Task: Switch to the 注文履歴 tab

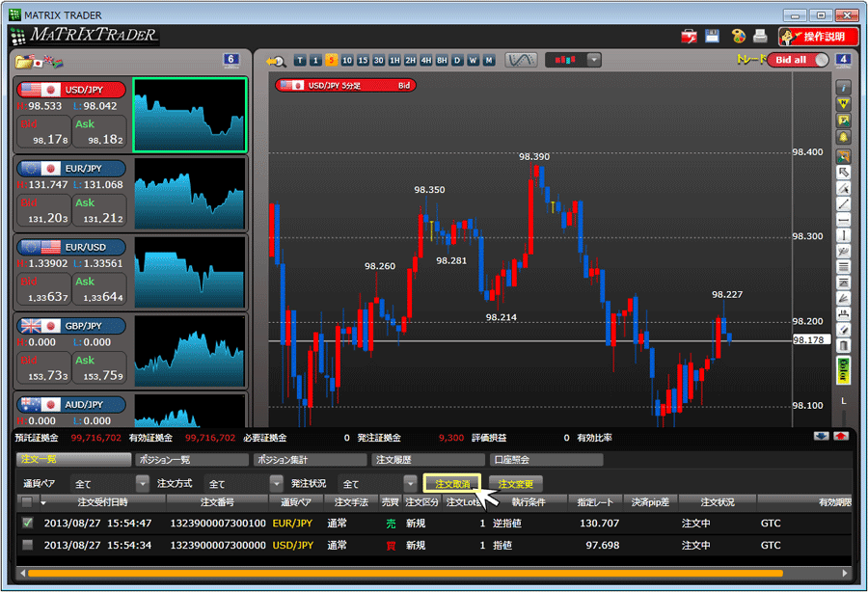Action: [x=428, y=459]
